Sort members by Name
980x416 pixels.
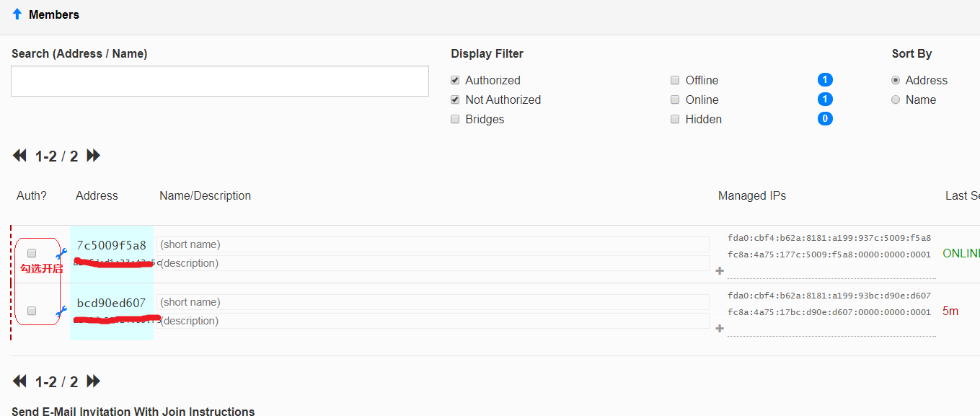point(896,99)
